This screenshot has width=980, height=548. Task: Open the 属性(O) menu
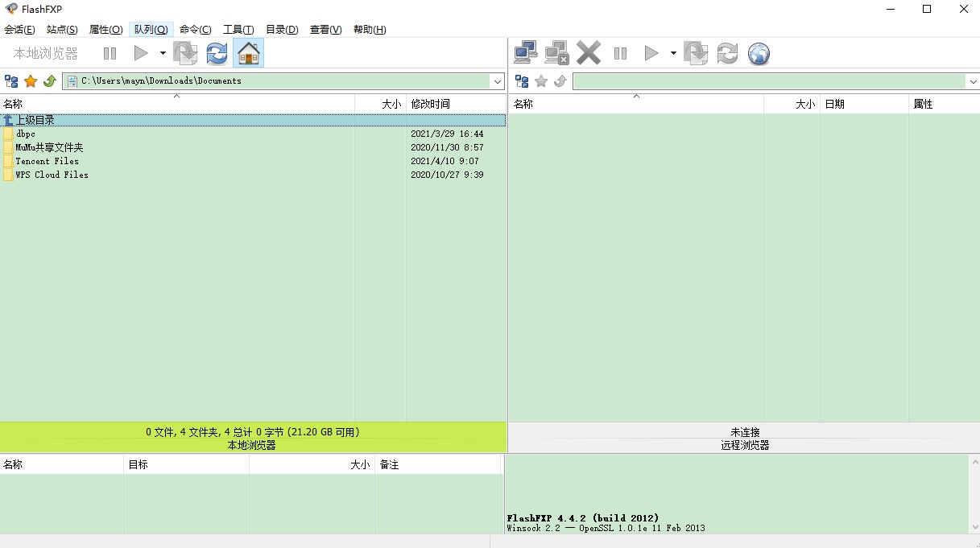[105, 30]
